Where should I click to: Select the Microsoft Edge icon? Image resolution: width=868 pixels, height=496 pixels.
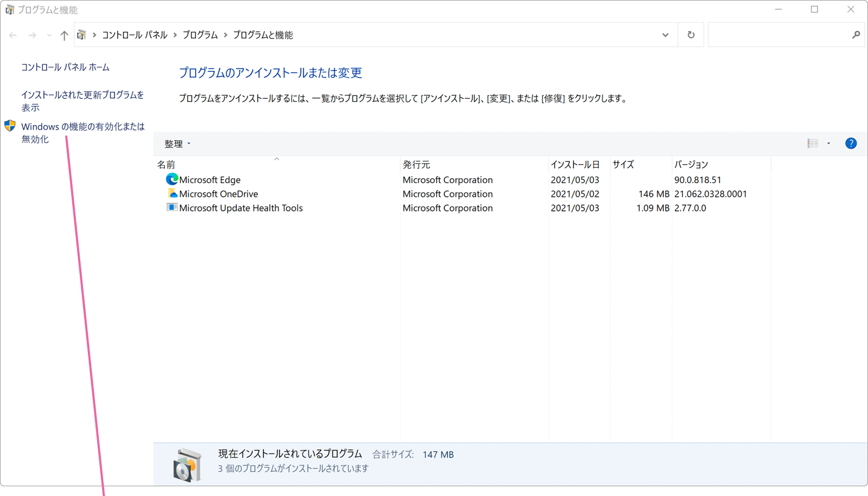pyautogui.click(x=172, y=179)
